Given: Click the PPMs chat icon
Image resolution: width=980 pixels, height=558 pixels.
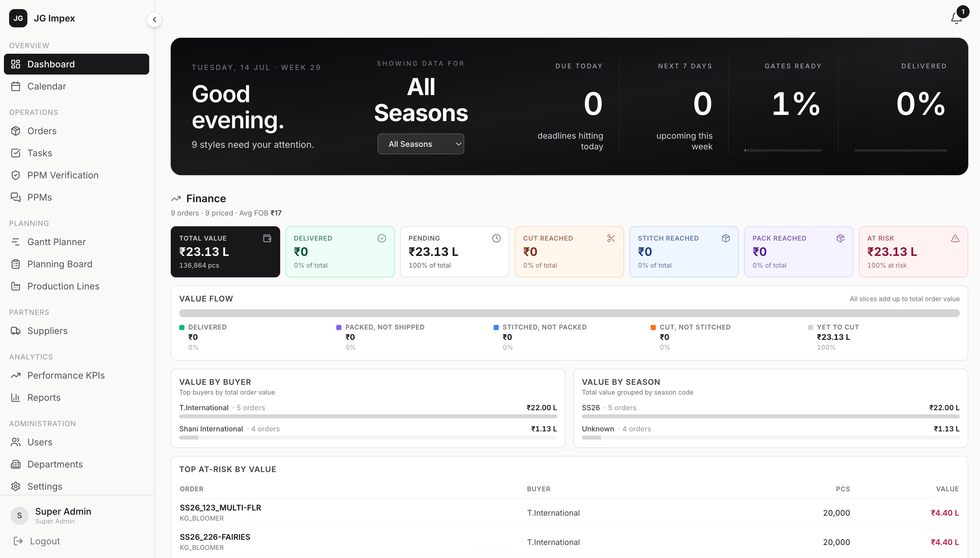Looking at the screenshot, I should coord(16,197).
